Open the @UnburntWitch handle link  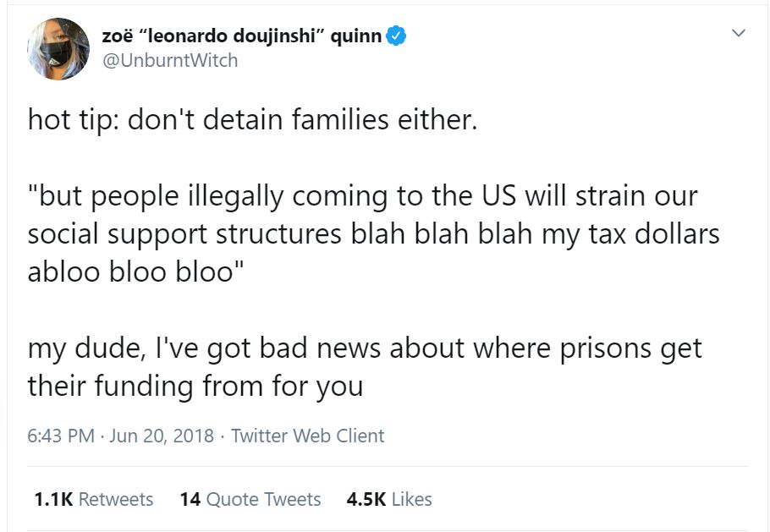click(x=170, y=60)
